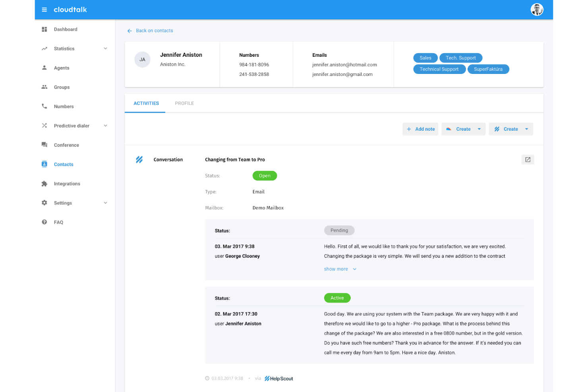Screen dimensions: 588x392
Task: Select the Integrations puzzle icon
Action: (44, 183)
